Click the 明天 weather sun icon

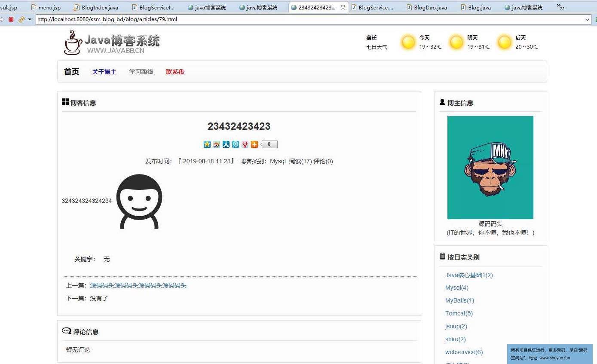(x=456, y=42)
